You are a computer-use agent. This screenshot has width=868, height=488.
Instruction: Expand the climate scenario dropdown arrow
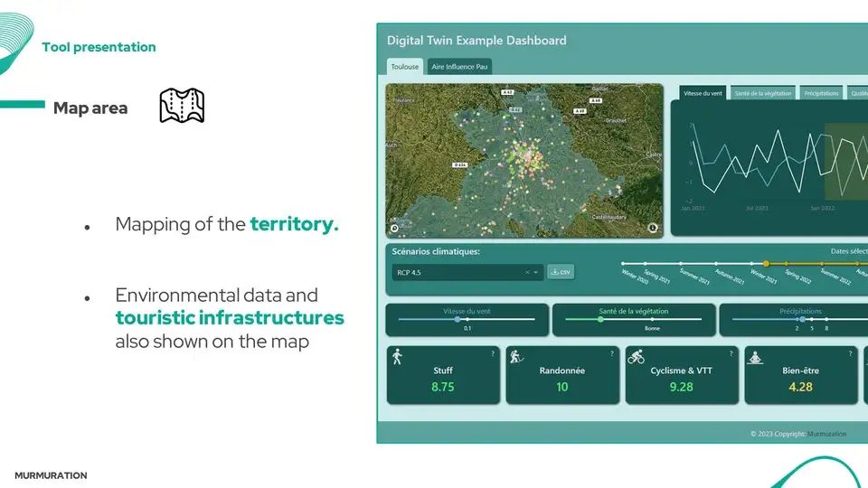(536, 272)
